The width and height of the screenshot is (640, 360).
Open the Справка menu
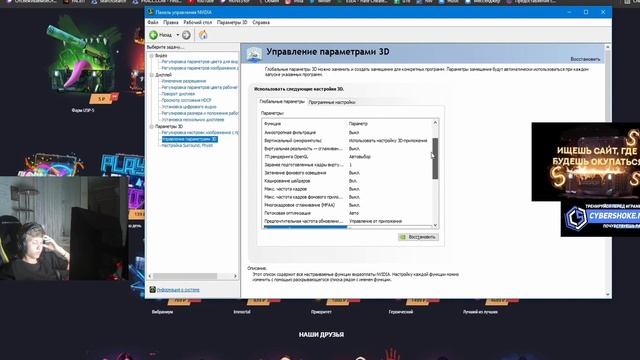click(261, 22)
